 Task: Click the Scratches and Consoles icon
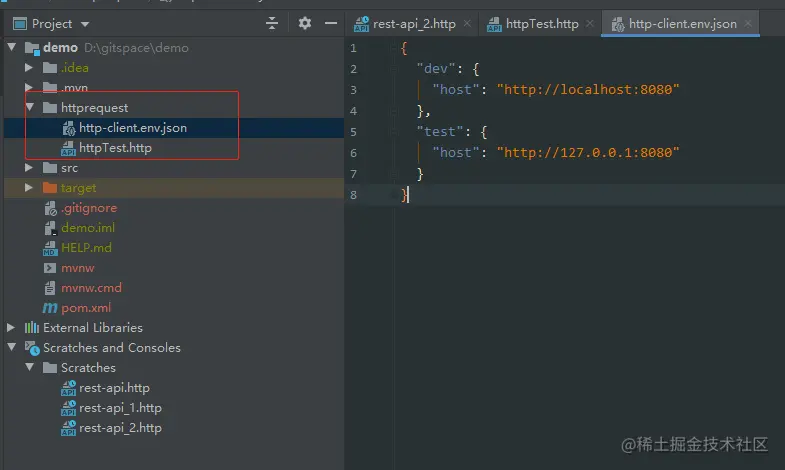coord(32,348)
